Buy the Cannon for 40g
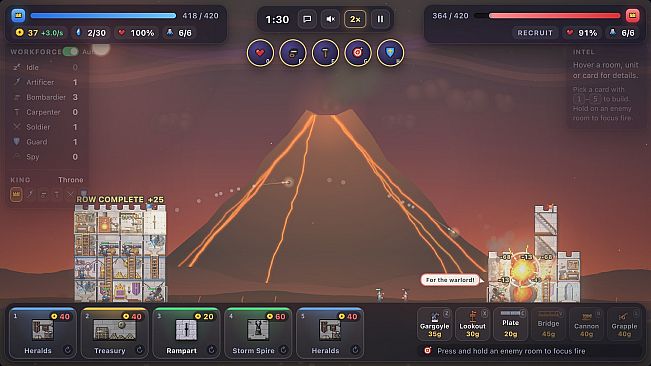 [x=586, y=324]
